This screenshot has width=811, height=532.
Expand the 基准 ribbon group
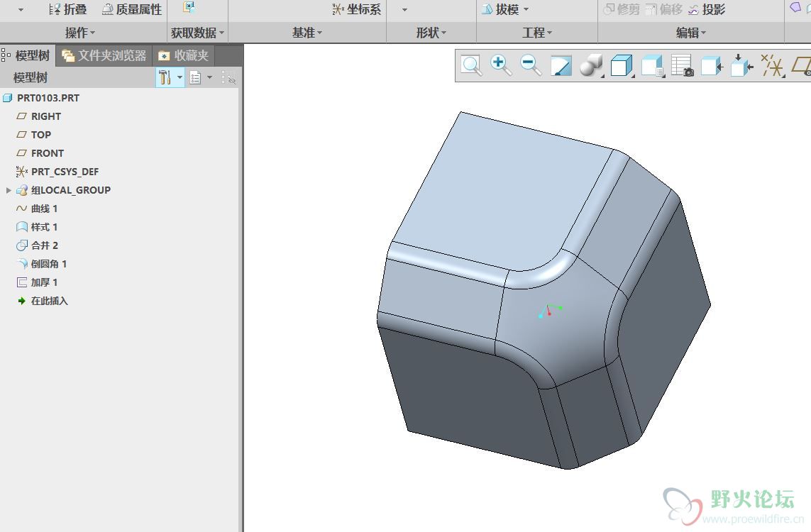[x=307, y=33]
